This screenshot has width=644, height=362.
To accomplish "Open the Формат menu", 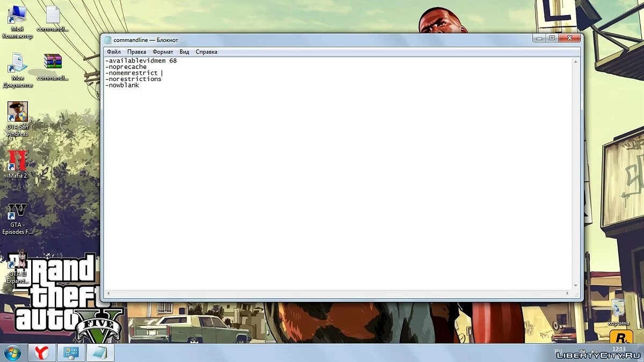I will (163, 52).
